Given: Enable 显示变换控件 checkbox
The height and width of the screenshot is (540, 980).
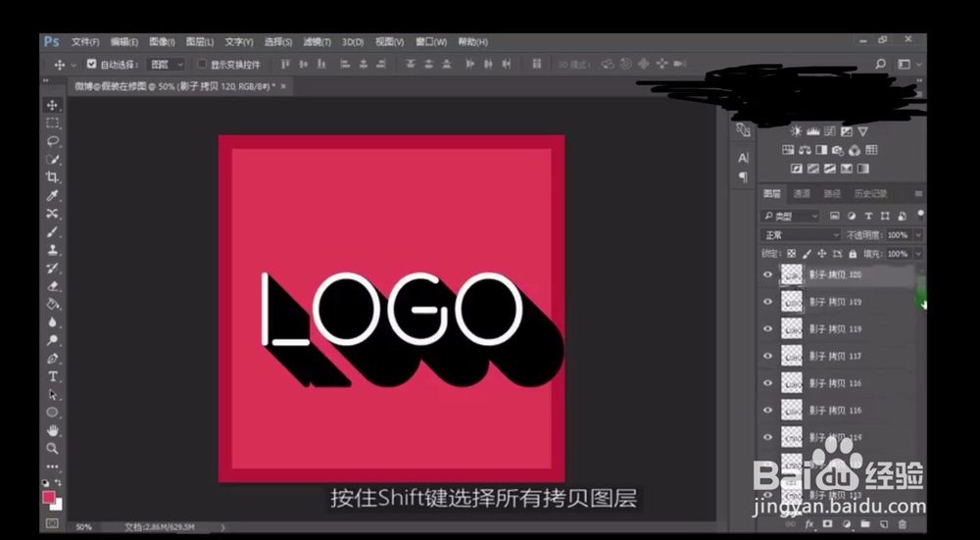Looking at the screenshot, I should (x=202, y=64).
